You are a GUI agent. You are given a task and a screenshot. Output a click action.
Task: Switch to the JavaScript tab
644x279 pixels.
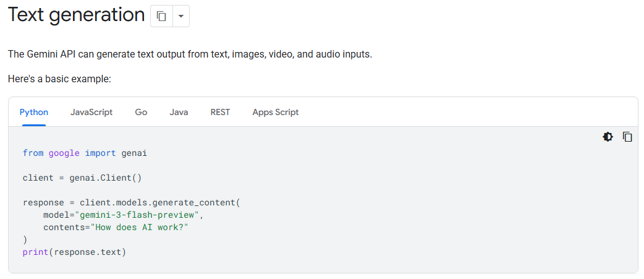pyautogui.click(x=91, y=112)
